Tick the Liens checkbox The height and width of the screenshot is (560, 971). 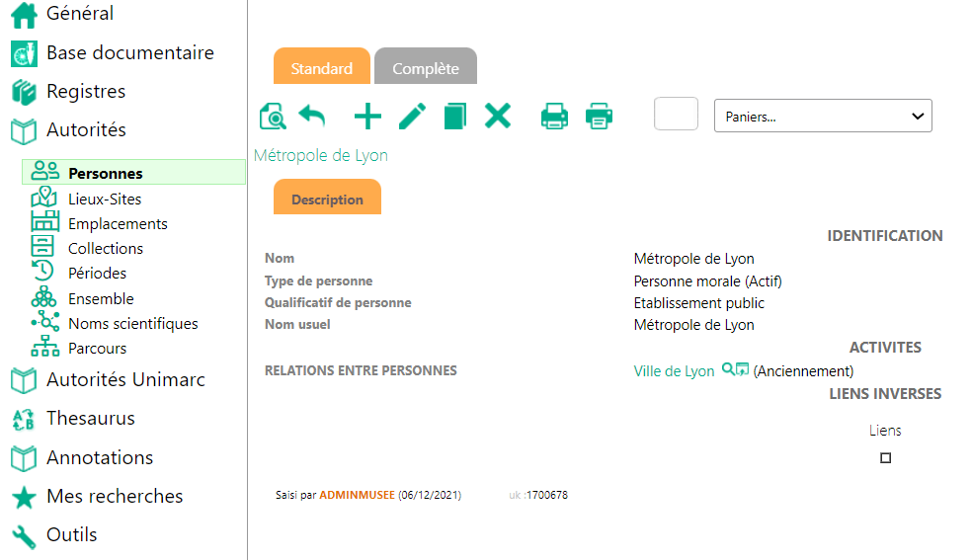pos(885,458)
